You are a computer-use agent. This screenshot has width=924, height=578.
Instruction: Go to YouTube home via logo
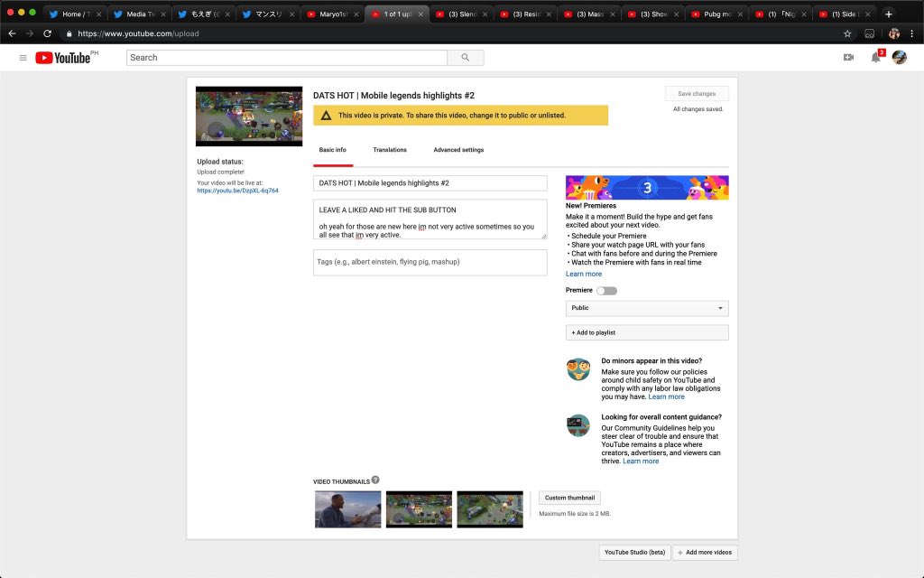click(x=63, y=57)
